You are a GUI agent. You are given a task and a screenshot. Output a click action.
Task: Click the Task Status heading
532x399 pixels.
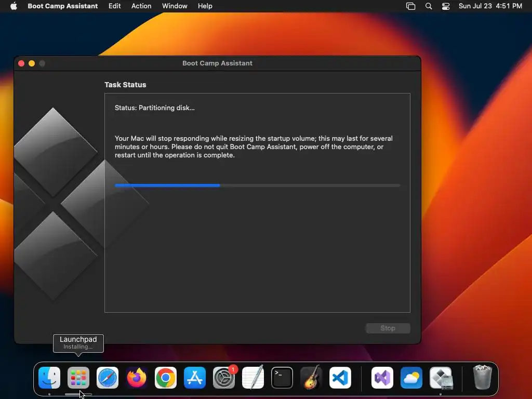point(125,85)
